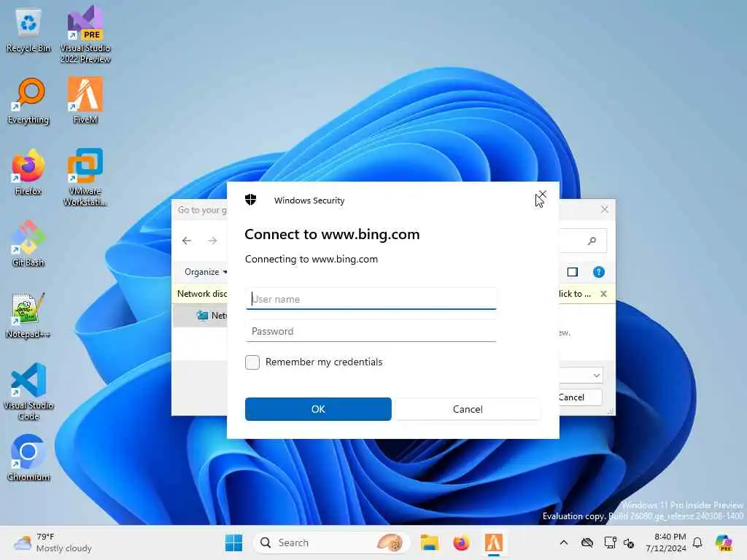
Task: Click Cancel in Windows Security dialog
Action: 468,409
